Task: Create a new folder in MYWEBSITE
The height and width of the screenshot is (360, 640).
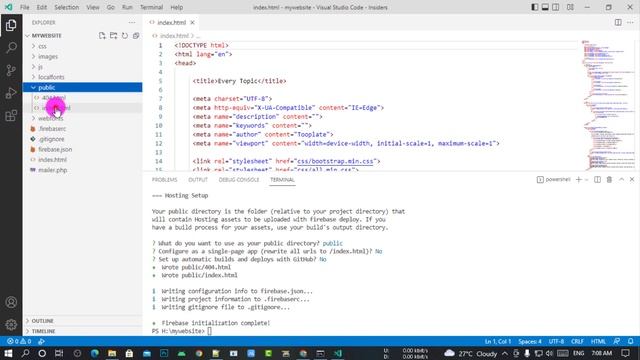Action: coord(113,36)
